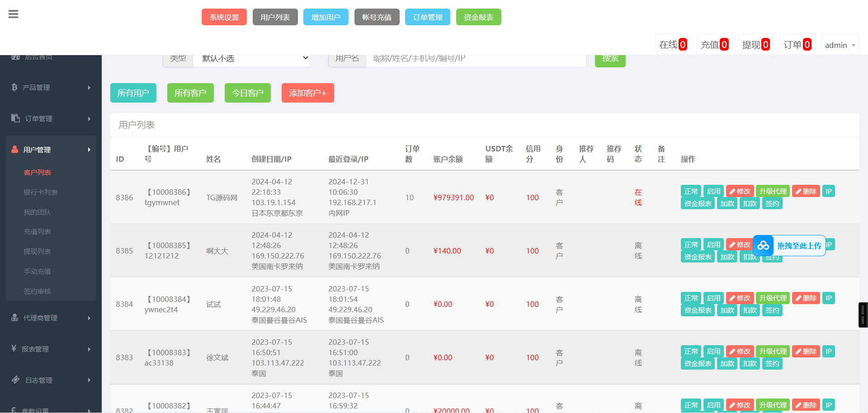Click the bitcoin icon beside 产品管理
The width and height of the screenshot is (868, 413).
coord(14,87)
